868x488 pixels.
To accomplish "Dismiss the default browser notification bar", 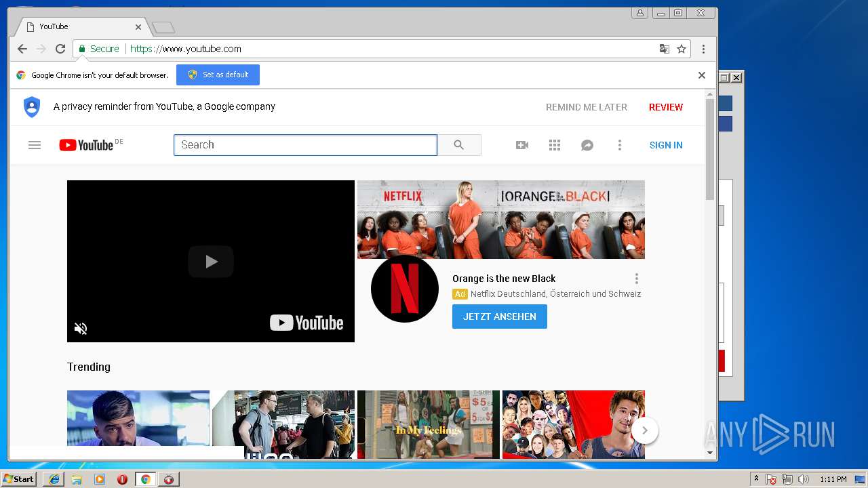I will point(702,75).
